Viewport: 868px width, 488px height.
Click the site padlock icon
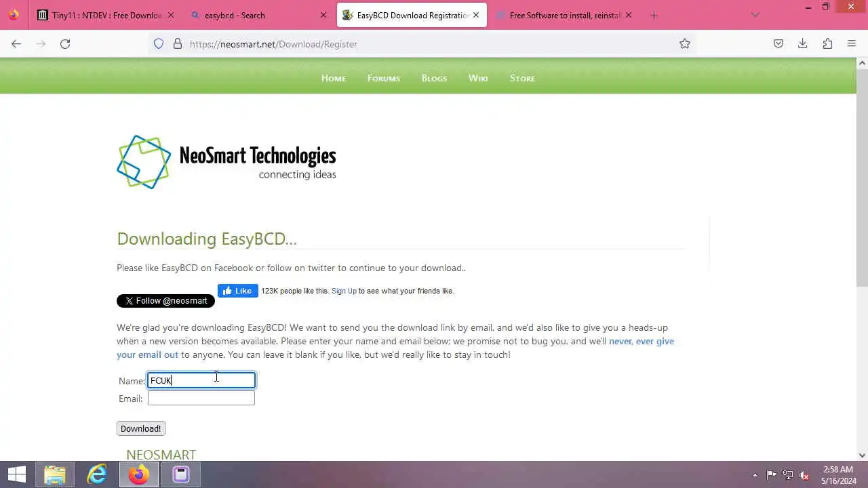coord(178,43)
